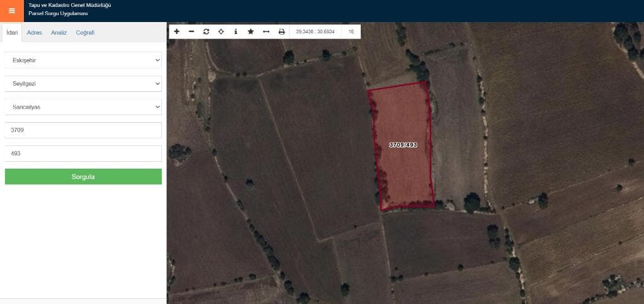
Task: Expand the Eskişehir province dropdown
Action: click(x=83, y=60)
